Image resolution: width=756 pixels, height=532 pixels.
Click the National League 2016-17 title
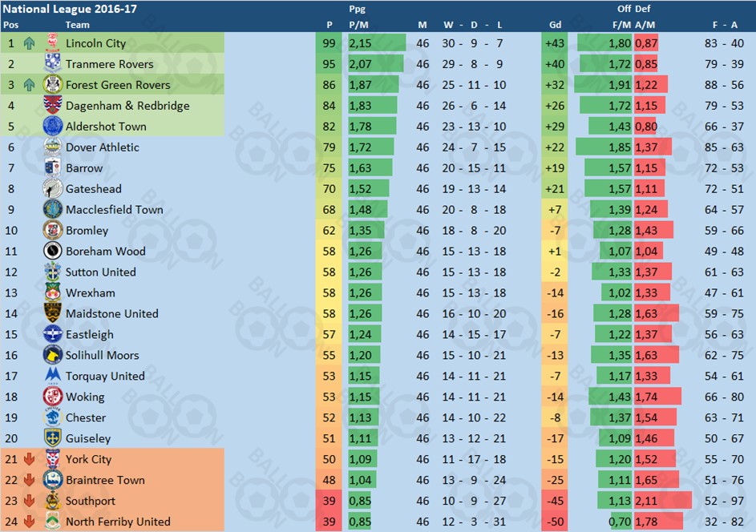coord(70,9)
